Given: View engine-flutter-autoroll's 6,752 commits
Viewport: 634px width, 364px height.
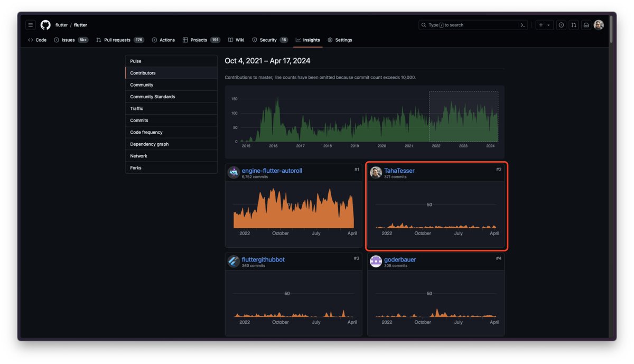Looking at the screenshot, I should [255, 177].
